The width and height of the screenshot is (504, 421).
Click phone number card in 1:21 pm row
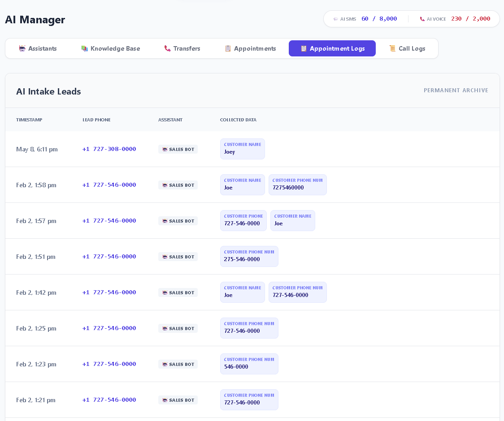coord(249,400)
